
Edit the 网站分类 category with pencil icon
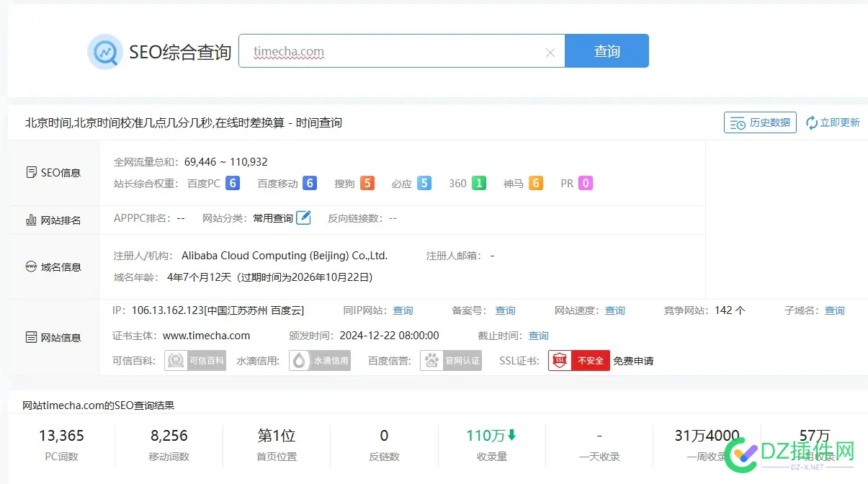point(304,218)
